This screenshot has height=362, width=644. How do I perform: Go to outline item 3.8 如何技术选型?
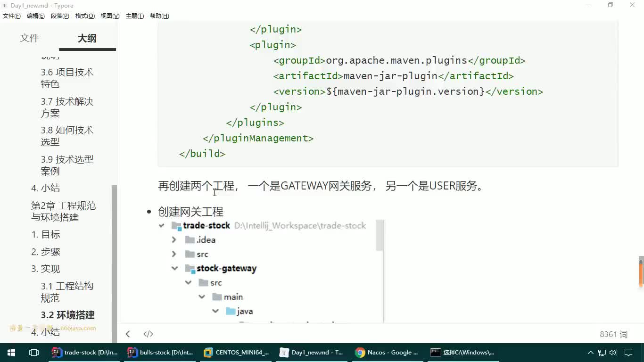67,136
